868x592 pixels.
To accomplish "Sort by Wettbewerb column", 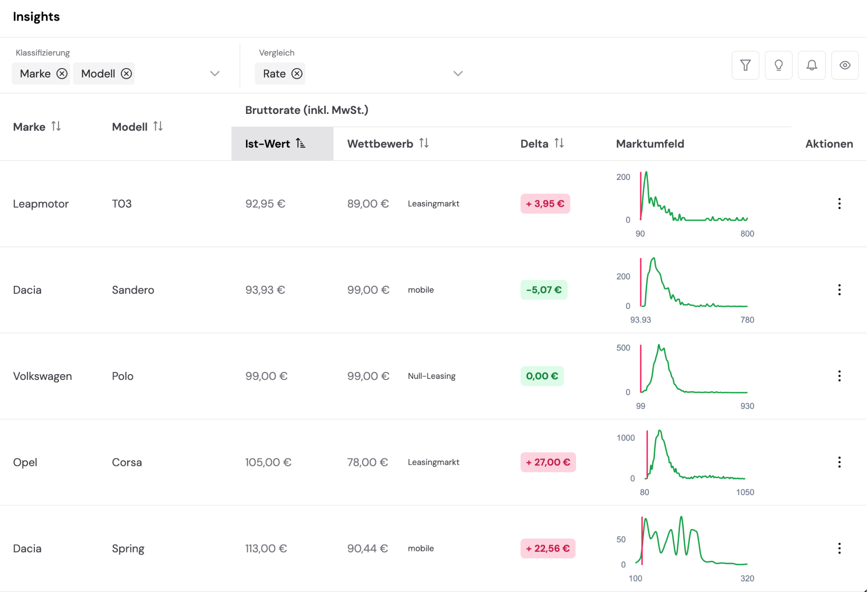I will pos(424,144).
